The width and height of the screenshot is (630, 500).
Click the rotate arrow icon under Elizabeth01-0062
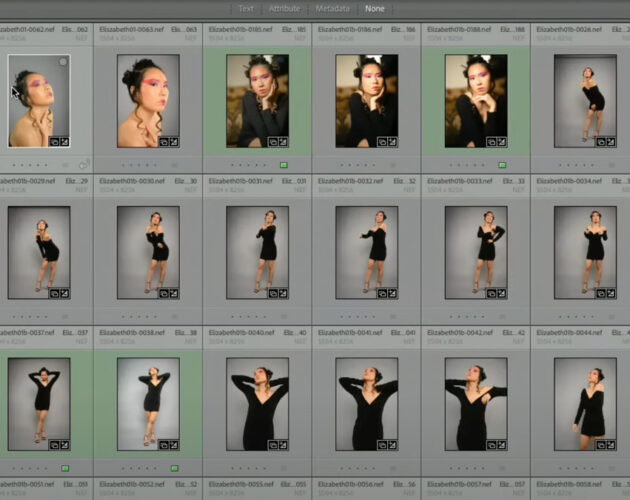[x=84, y=164]
